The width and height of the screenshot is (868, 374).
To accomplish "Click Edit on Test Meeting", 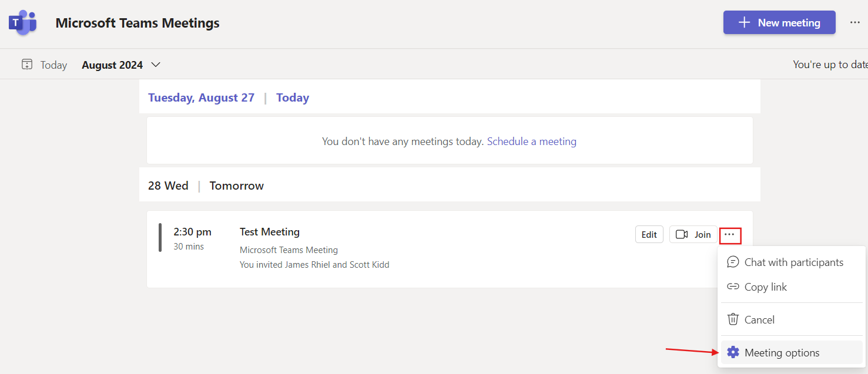I will (649, 234).
